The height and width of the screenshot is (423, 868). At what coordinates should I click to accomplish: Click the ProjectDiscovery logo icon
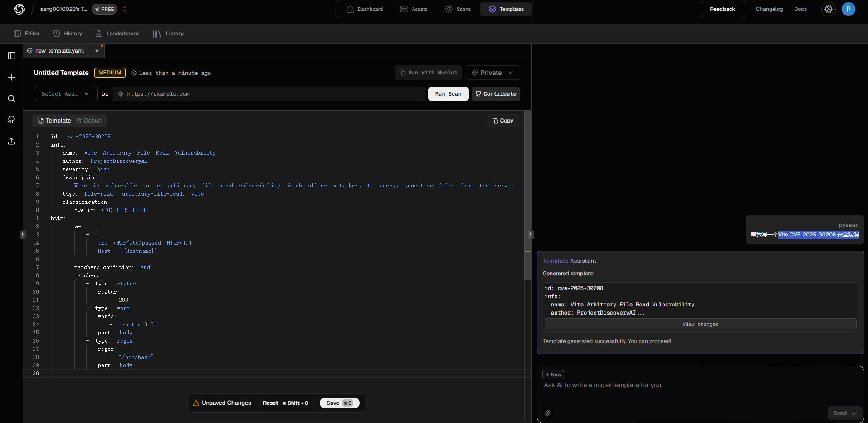[19, 9]
